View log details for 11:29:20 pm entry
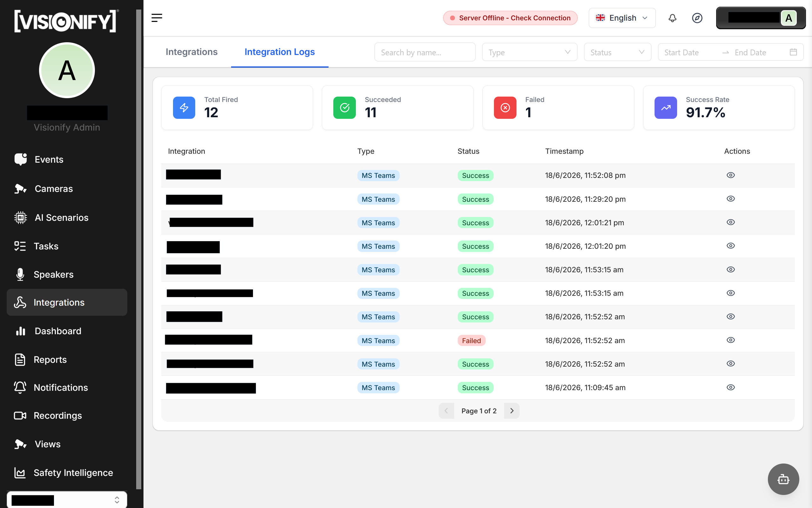The image size is (812, 508). (730, 199)
